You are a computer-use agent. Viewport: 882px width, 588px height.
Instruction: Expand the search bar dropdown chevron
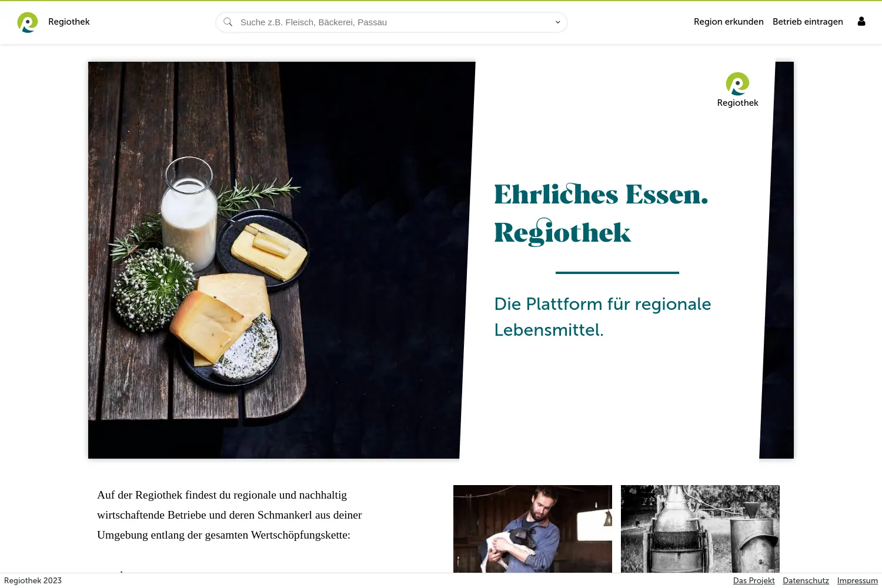pos(557,22)
